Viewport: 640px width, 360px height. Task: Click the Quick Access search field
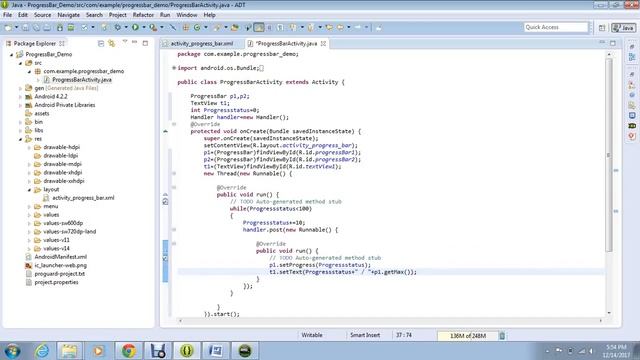point(556,27)
